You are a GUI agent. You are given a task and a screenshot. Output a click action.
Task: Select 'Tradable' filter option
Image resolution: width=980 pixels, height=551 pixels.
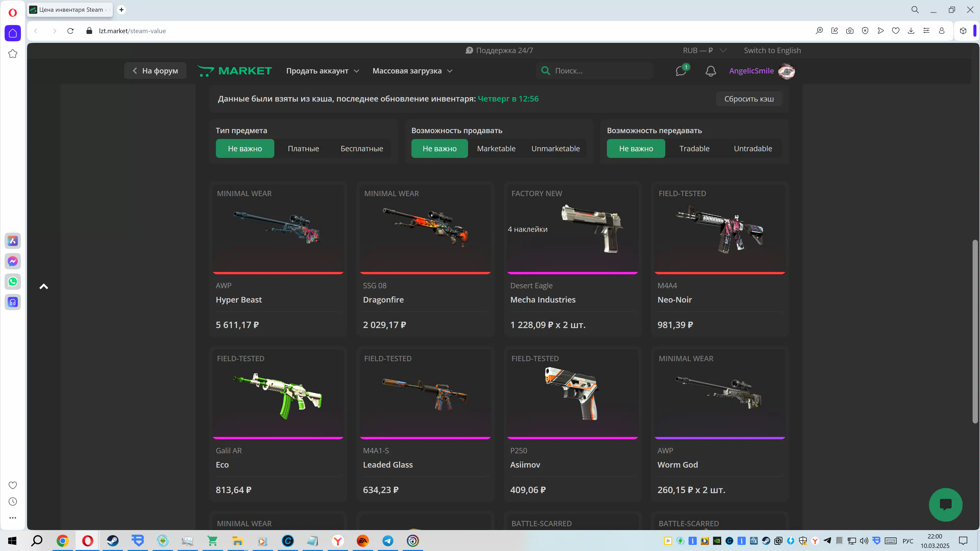tap(694, 149)
